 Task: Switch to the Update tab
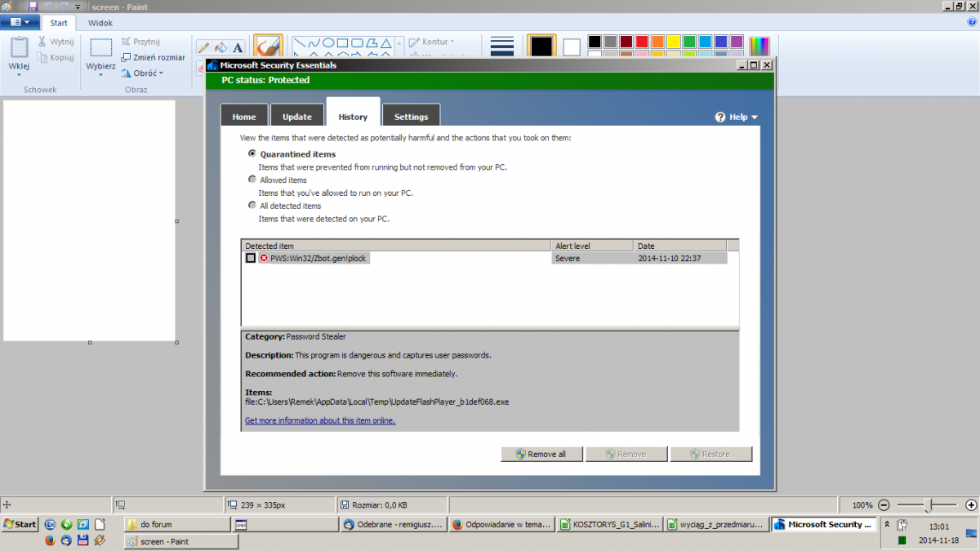click(x=297, y=117)
